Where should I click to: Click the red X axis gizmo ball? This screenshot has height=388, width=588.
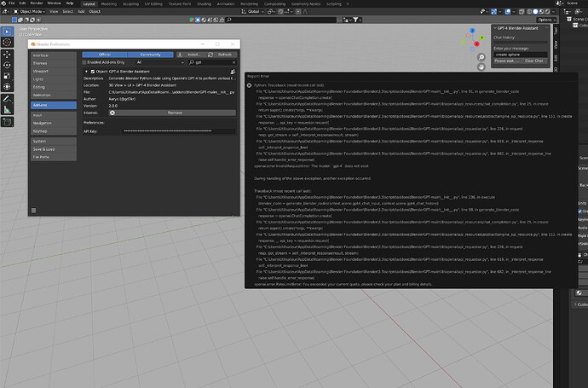[x=476, y=43]
